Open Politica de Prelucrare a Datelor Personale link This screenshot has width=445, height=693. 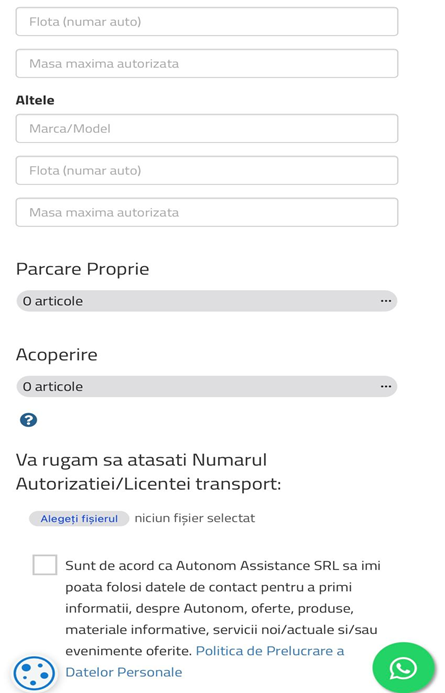[205, 662]
